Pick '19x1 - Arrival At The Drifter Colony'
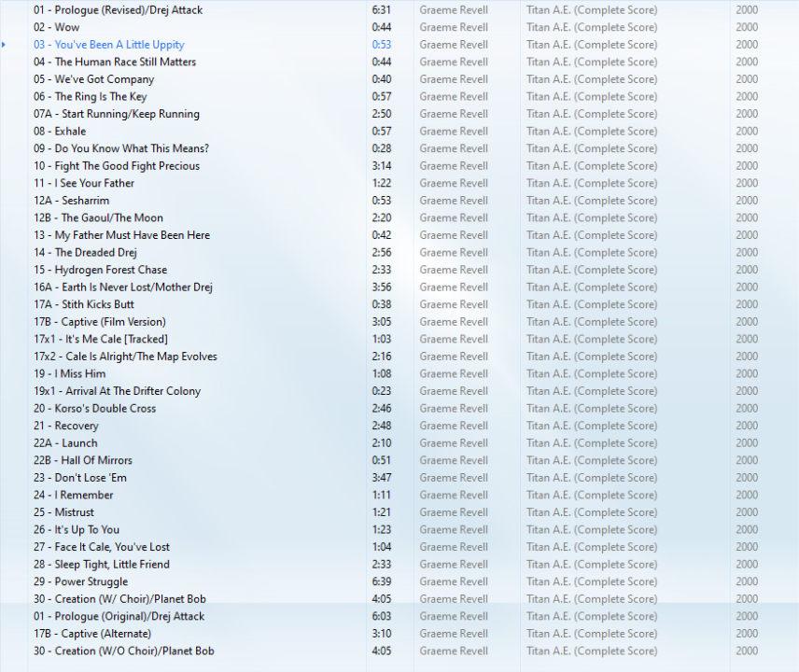 (x=118, y=391)
